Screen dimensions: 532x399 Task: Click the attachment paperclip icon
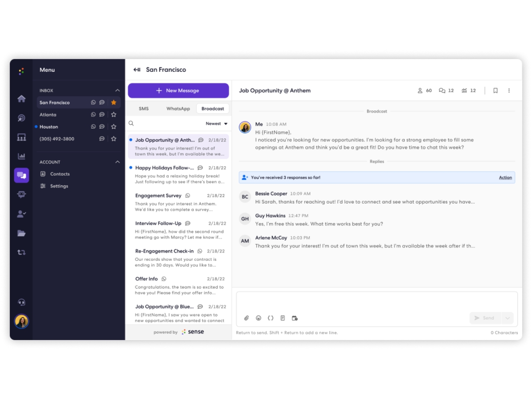click(246, 318)
